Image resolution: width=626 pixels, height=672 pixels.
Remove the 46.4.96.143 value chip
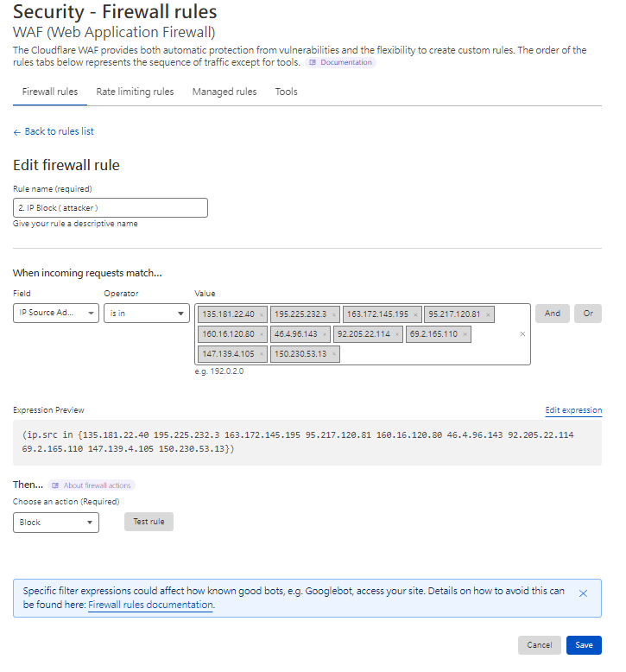(325, 334)
